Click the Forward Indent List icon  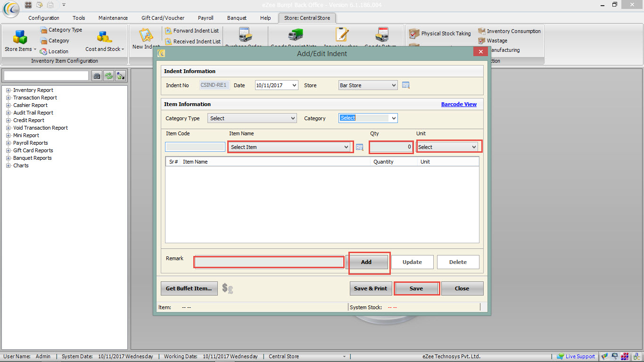168,31
